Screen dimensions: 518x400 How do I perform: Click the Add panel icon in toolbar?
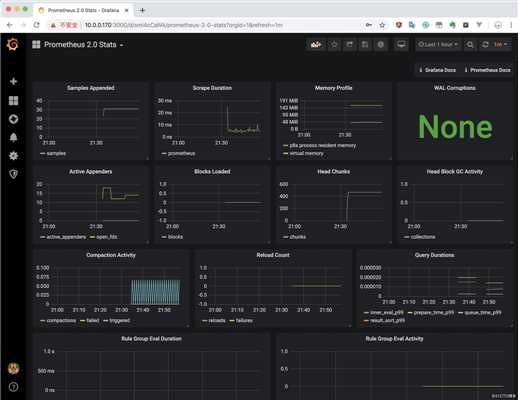point(316,45)
